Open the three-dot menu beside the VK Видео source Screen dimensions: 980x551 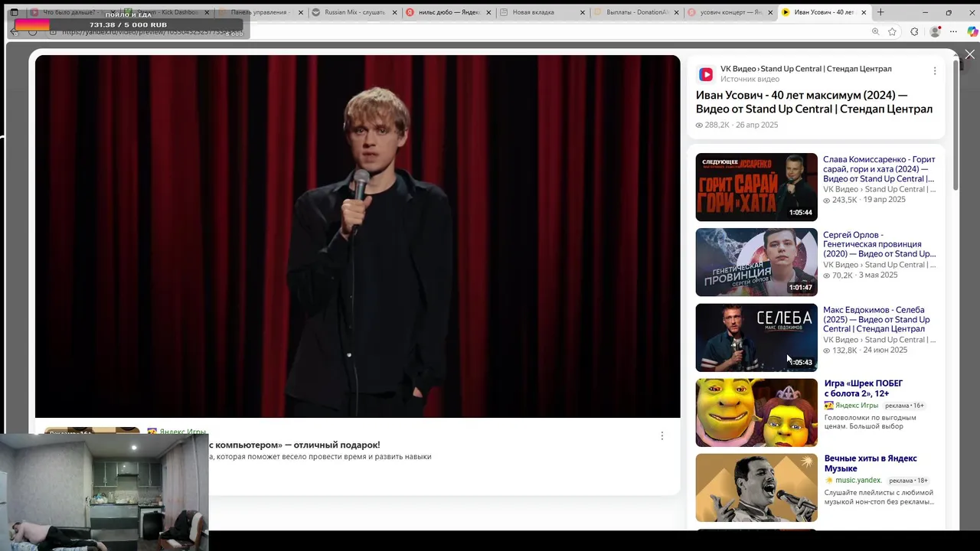tap(934, 71)
